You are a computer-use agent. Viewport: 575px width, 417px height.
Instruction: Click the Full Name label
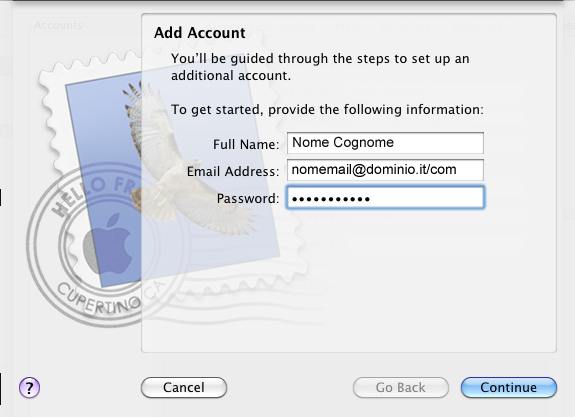point(246,144)
